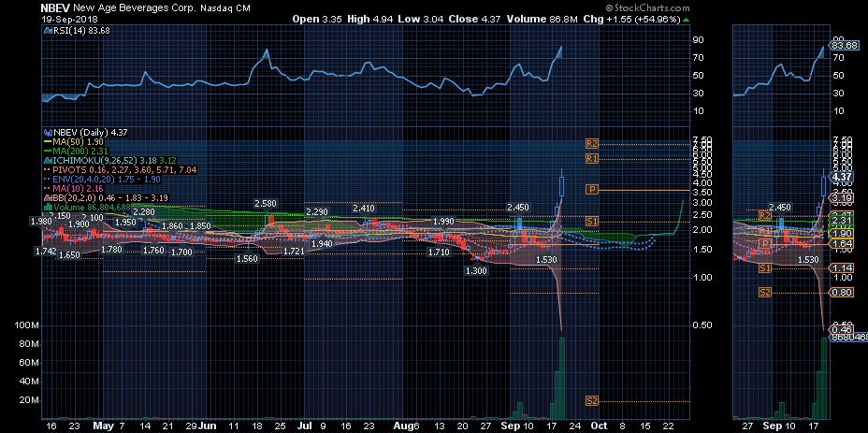Click the green Volume bars legend icon
Image resolution: width=868 pixels, height=433 pixels.
click(x=48, y=207)
